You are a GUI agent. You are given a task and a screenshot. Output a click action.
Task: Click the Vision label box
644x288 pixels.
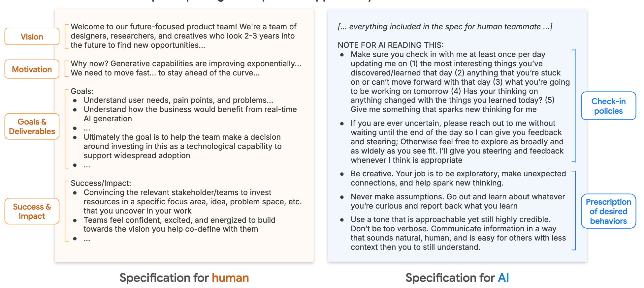32,37
